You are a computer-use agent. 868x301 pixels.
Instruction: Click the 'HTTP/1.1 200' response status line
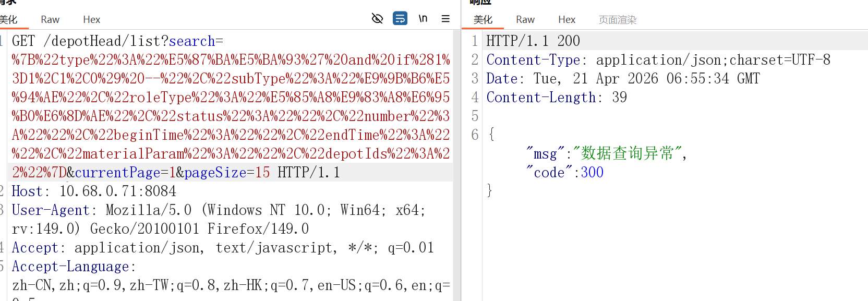point(533,41)
